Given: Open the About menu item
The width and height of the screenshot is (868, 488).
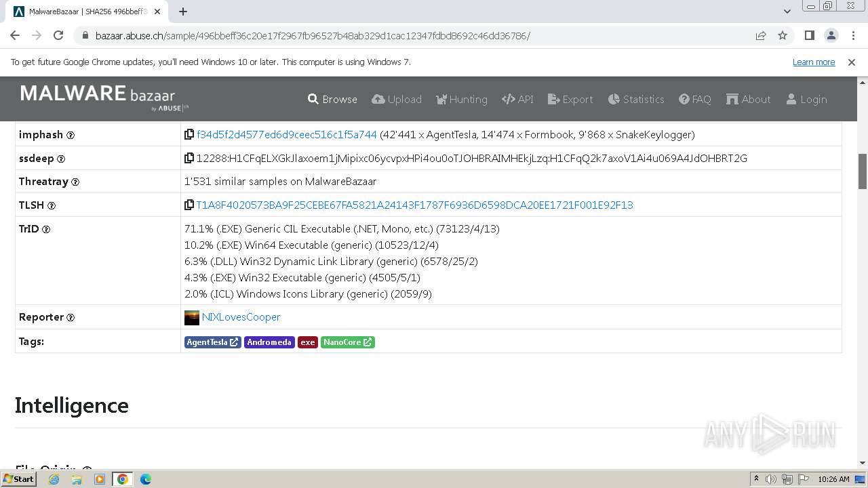Looking at the screenshot, I should pos(749,99).
